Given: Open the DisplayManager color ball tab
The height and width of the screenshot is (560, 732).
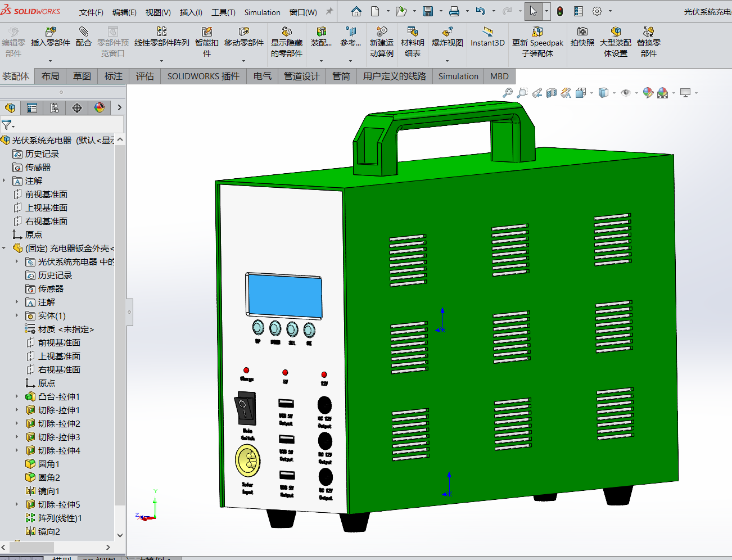Looking at the screenshot, I should point(100,108).
